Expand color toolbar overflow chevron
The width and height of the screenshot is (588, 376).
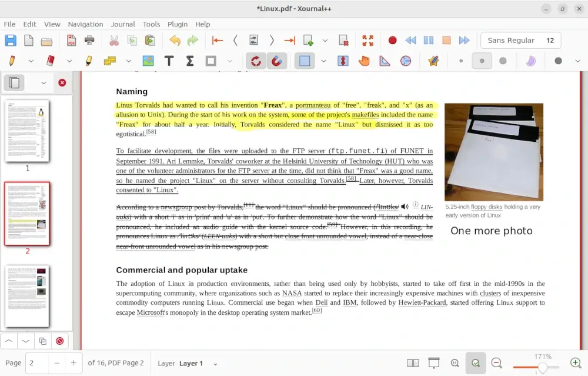pos(577,61)
